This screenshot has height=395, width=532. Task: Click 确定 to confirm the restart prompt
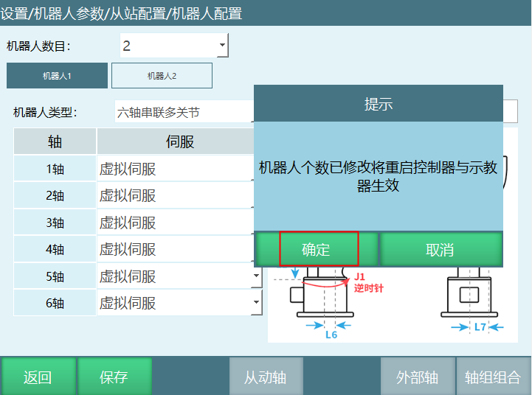click(x=317, y=249)
